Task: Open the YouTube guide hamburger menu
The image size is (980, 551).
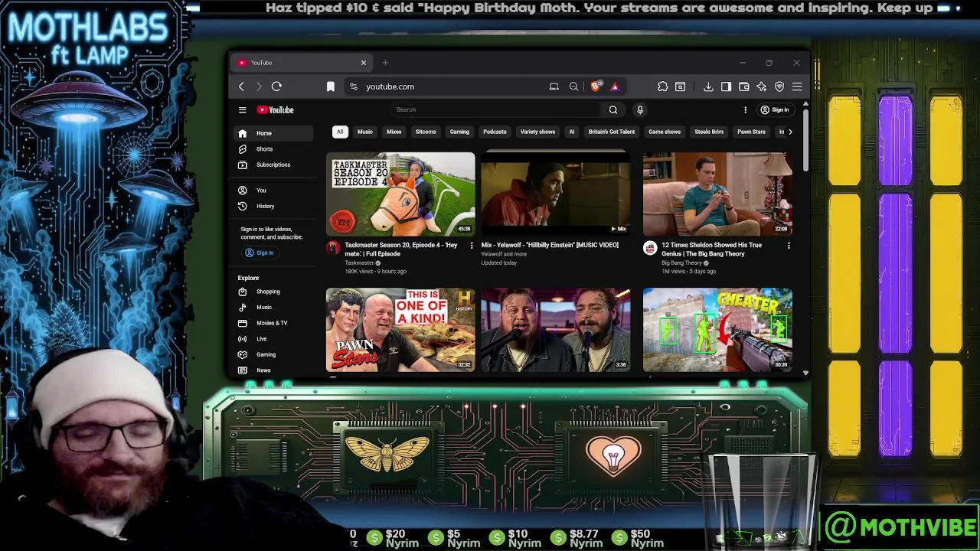Action: [242, 109]
